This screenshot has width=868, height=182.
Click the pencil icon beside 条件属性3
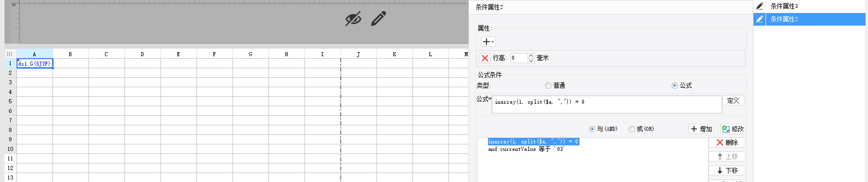(759, 6)
